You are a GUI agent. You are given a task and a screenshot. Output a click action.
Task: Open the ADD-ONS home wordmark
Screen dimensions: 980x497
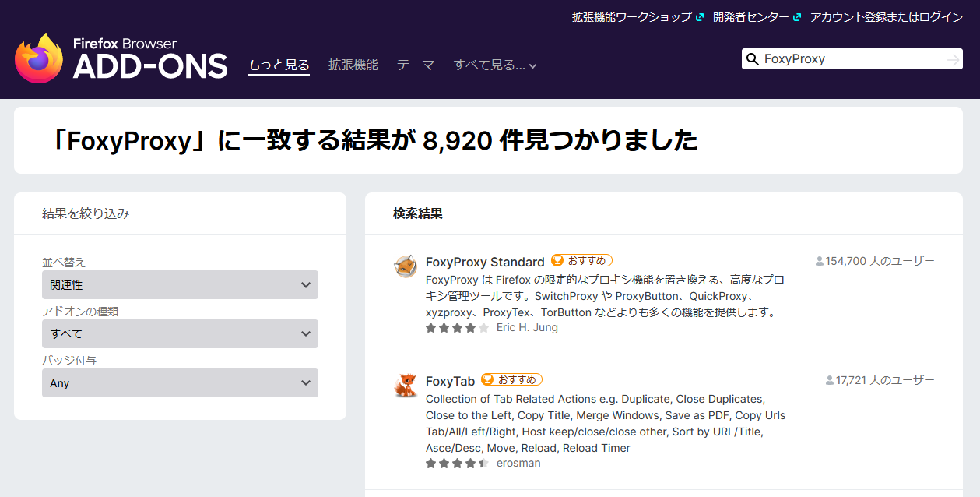pos(150,66)
